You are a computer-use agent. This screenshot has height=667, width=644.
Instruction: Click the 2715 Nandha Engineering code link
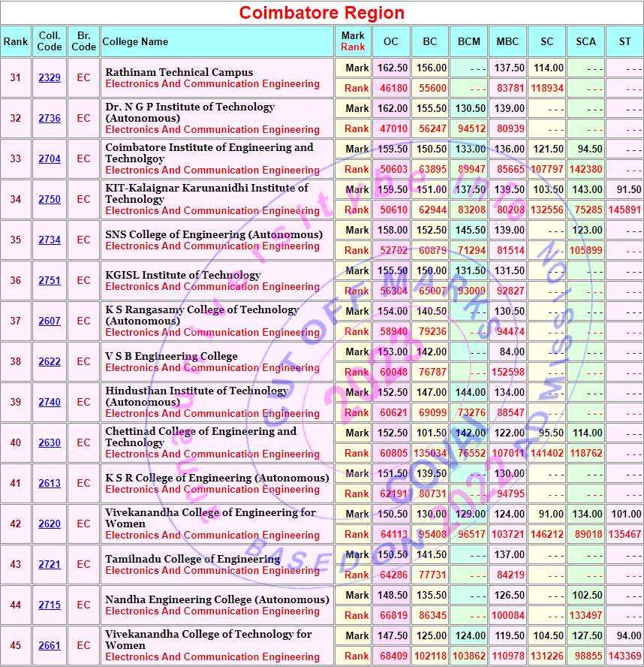pyautogui.click(x=50, y=605)
